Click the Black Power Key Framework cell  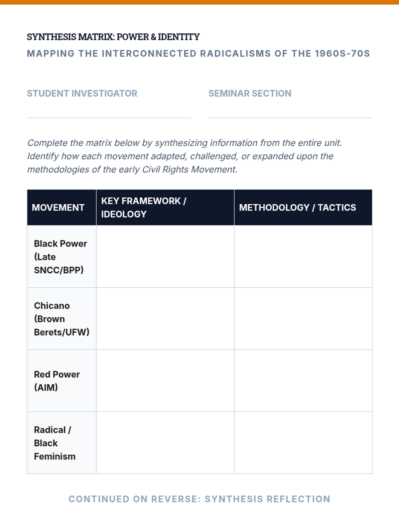(x=165, y=256)
